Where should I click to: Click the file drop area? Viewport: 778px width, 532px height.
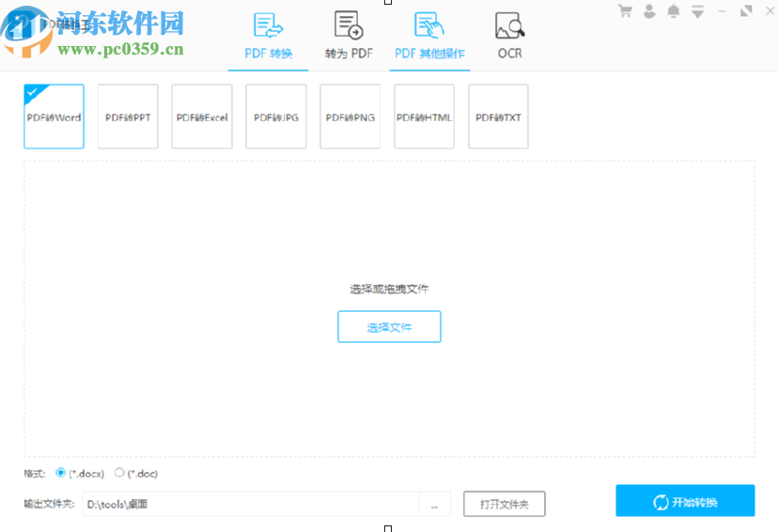(x=390, y=308)
